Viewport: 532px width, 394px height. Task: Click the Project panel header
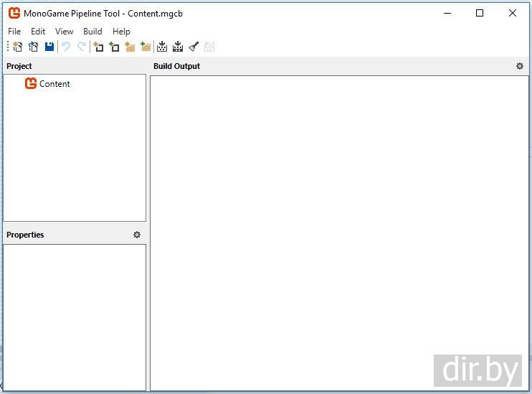(x=19, y=66)
